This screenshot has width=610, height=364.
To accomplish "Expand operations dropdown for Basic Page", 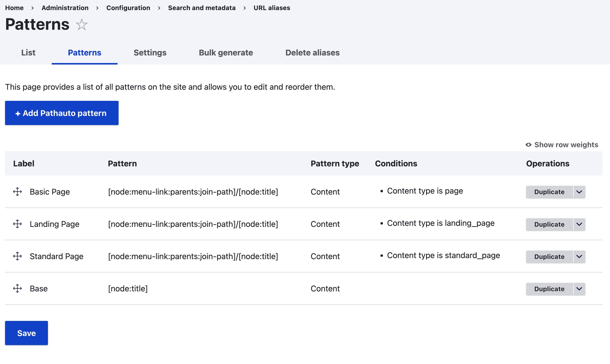I will tap(579, 192).
